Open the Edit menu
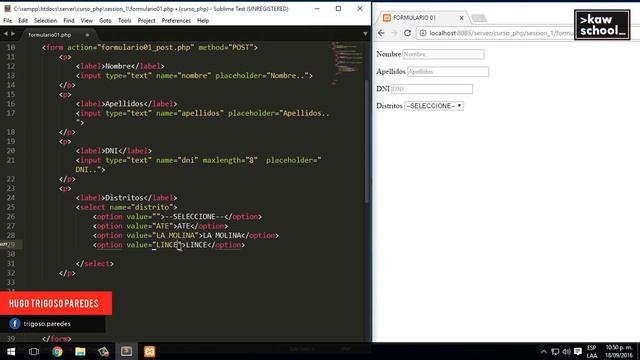Screen dimensions: 640x360 tap(23, 20)
